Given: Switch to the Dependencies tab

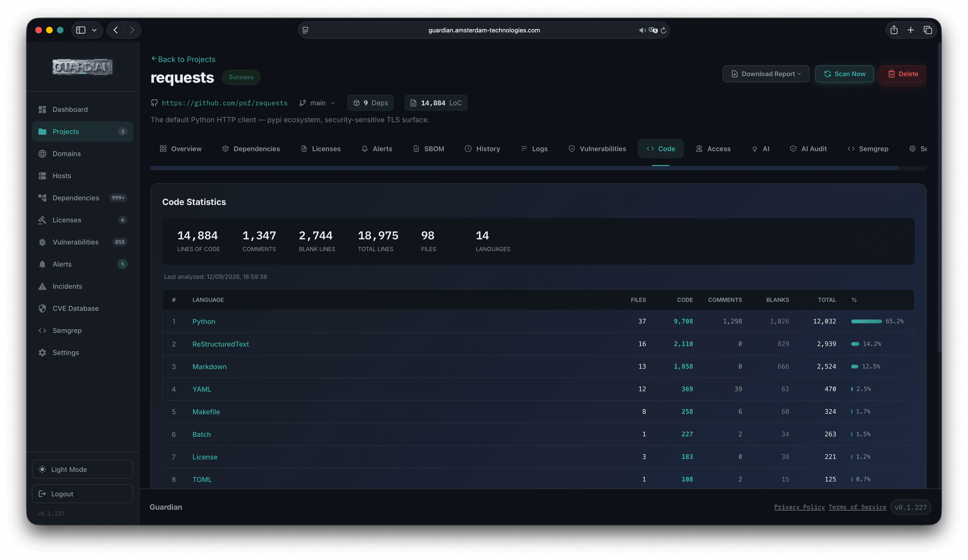Looking at the screenshot, I should [x=251, y=149].
